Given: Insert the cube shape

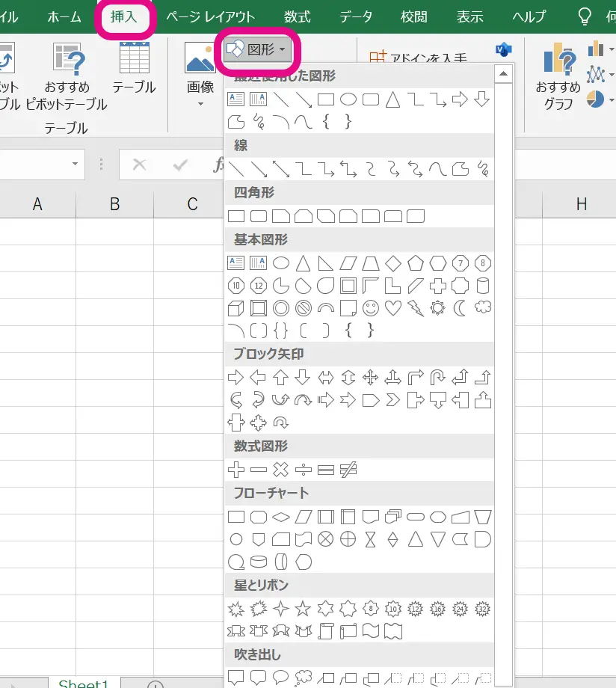Looking at the screenshot, I should click(x=236, y=307).
